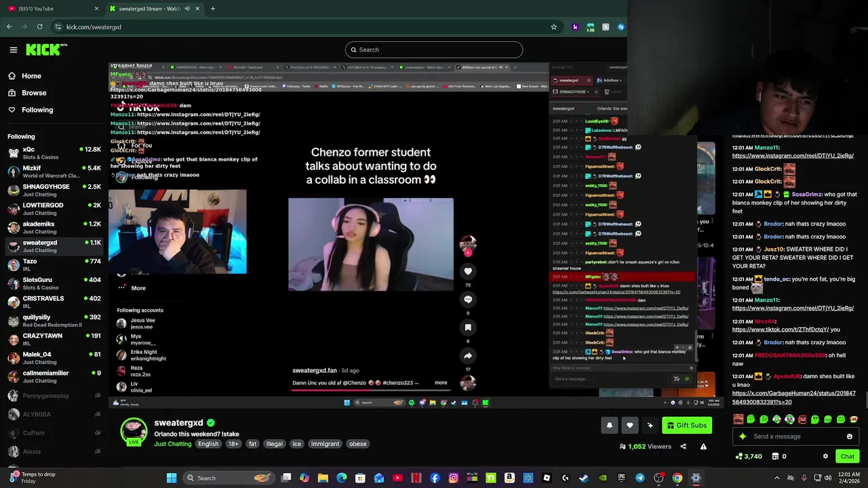Open Steam from the taskbar
868x488 pixels.
click(x=584, y=479)
